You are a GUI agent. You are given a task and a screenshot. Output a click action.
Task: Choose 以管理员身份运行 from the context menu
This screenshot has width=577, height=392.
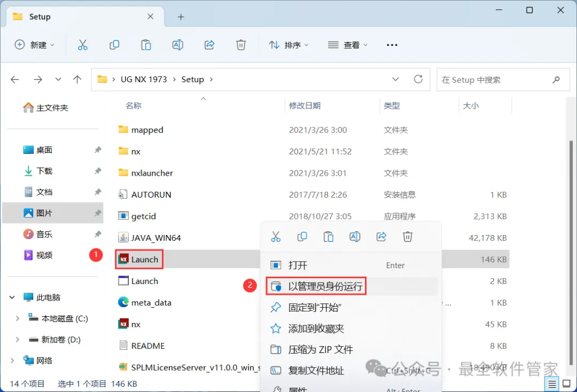point(350,286)
